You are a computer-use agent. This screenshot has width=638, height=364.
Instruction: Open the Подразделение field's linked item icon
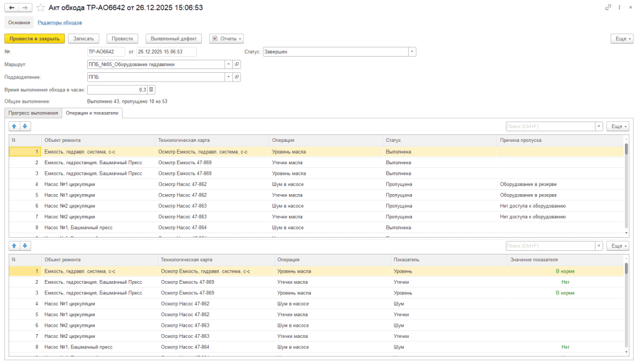[236, 77]
